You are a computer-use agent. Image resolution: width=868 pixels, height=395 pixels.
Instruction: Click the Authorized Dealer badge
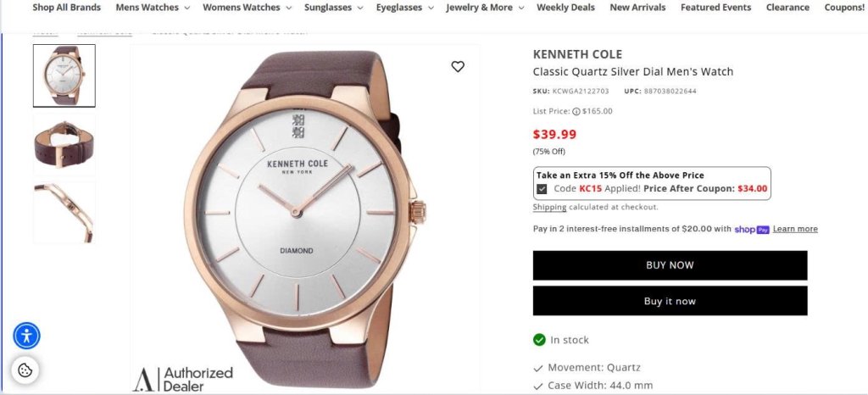coord(183,379)
